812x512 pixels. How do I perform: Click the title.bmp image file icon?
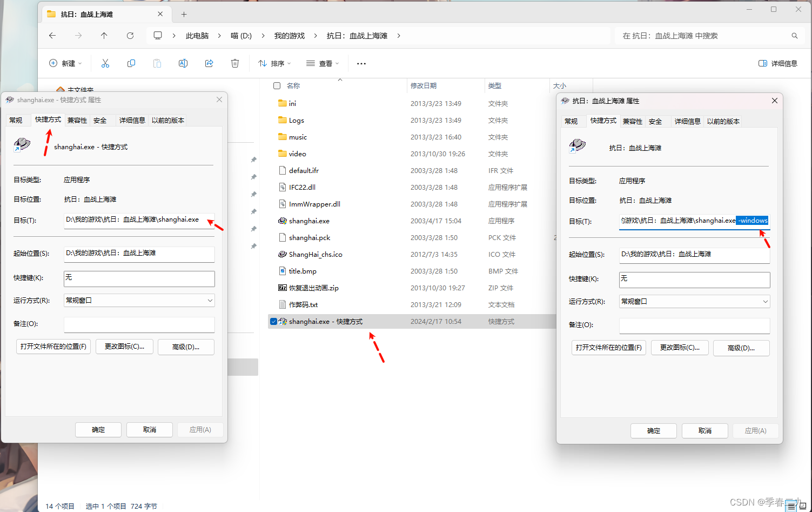(283, 271)
